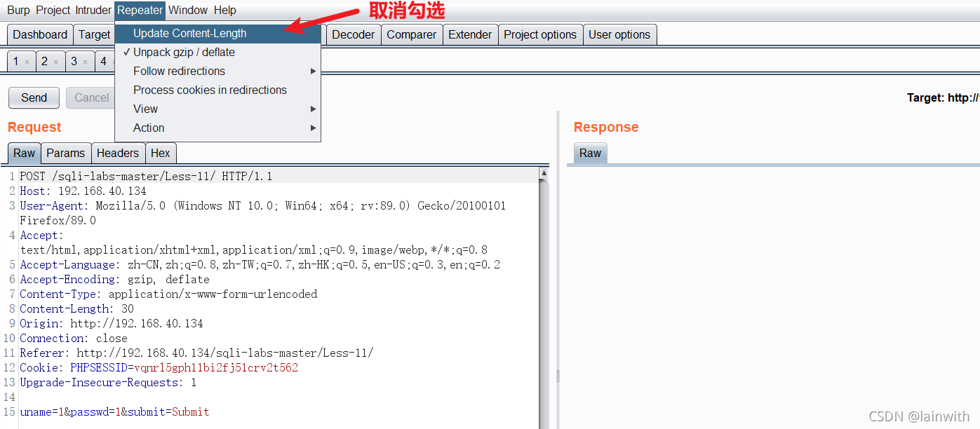Open the Project menu

[53, 11]
